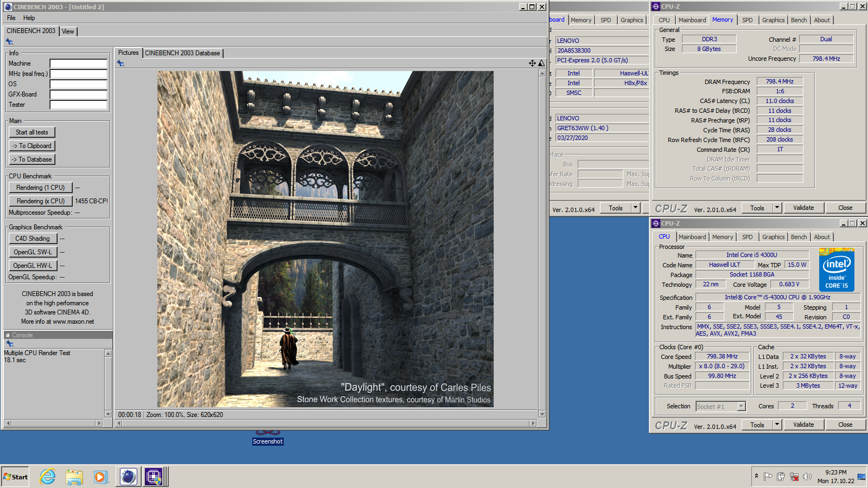Open Tools dropdown arrow in CPU-Z Memory window
Screen dimensions: 868x488
tap(777, 208)
